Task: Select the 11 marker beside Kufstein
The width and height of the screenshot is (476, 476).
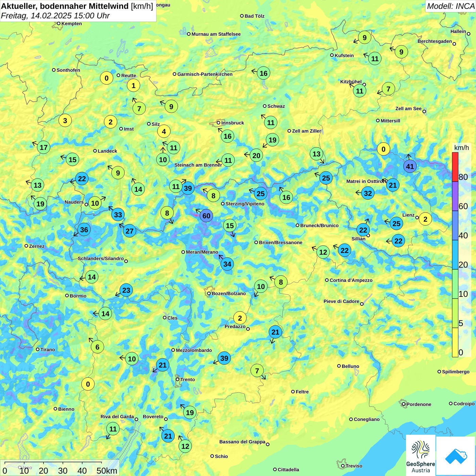Action: tap(375, 59)
